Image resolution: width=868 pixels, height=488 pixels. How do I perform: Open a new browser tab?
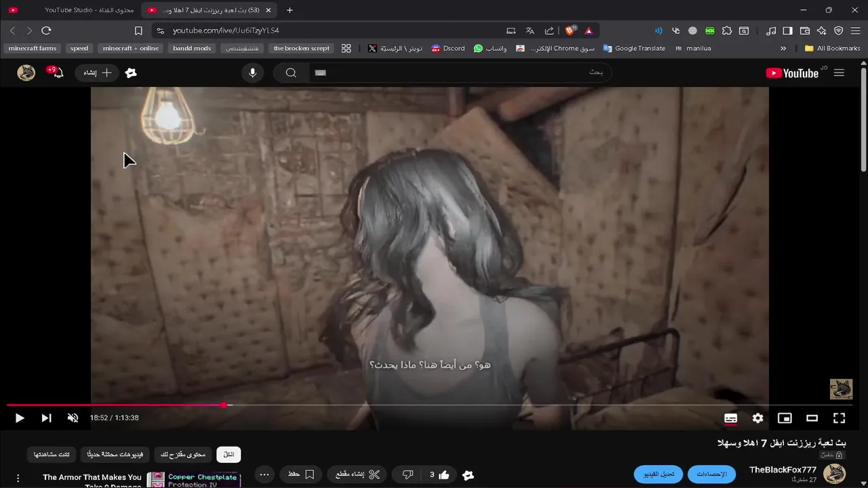click(x=290, y=10)
